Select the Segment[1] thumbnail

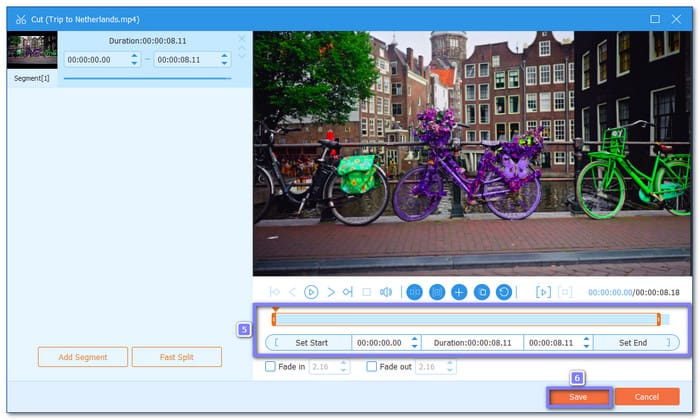[x=30, y=51]
